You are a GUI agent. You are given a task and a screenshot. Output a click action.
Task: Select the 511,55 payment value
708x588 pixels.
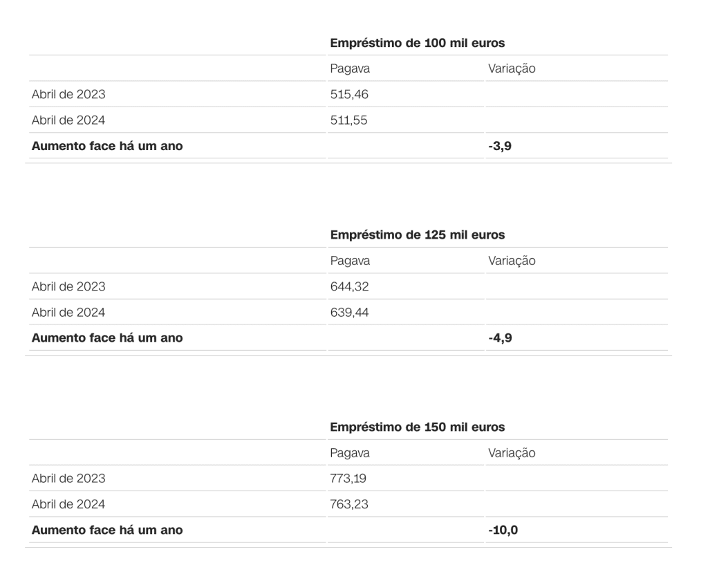[x=349, y=120]
